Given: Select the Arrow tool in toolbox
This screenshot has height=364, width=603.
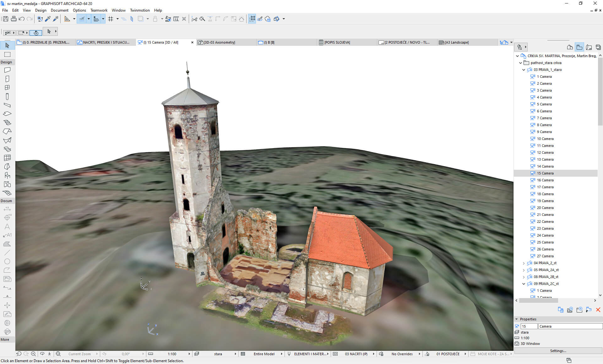Looking at the screenshot, I should 7,45.
